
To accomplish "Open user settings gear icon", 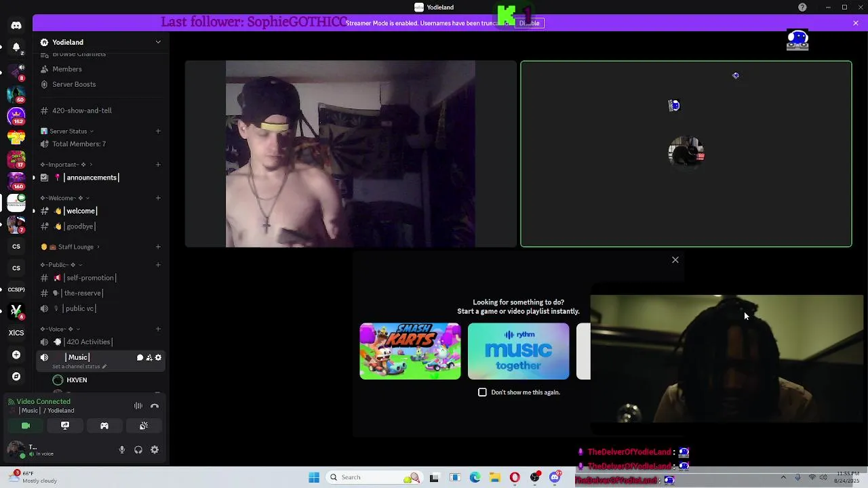I will tap(155, 449).
